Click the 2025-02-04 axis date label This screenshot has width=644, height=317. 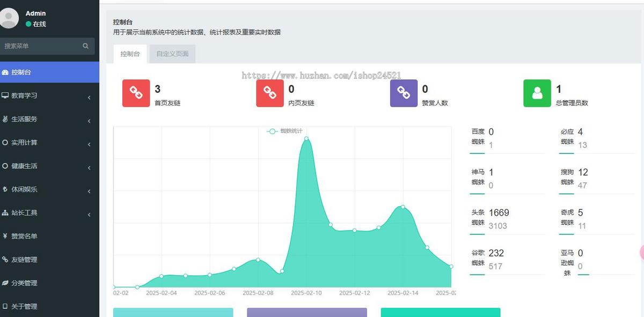(x=161, y=293)
